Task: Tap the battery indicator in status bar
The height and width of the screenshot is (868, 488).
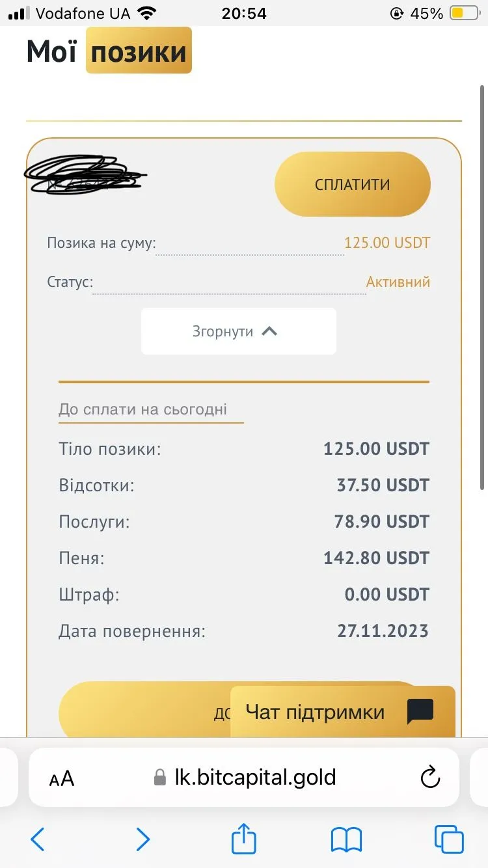Action: coord(465,13)
